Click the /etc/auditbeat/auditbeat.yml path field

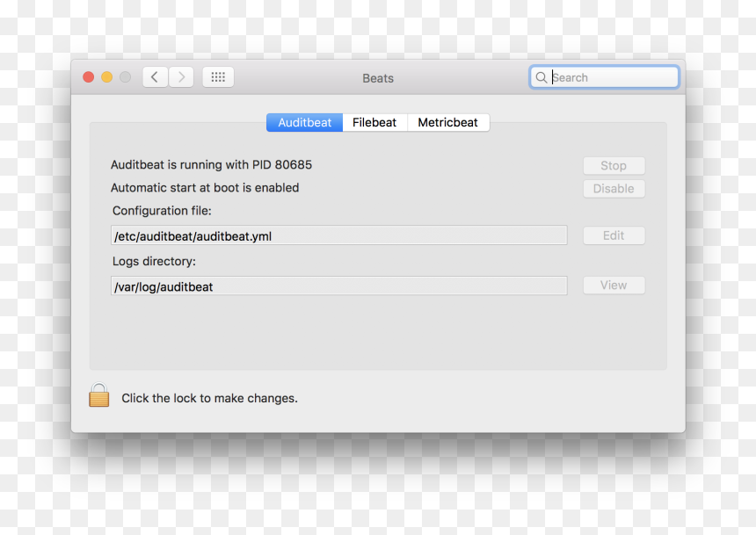pyautogui.click(x=339, y=235)
